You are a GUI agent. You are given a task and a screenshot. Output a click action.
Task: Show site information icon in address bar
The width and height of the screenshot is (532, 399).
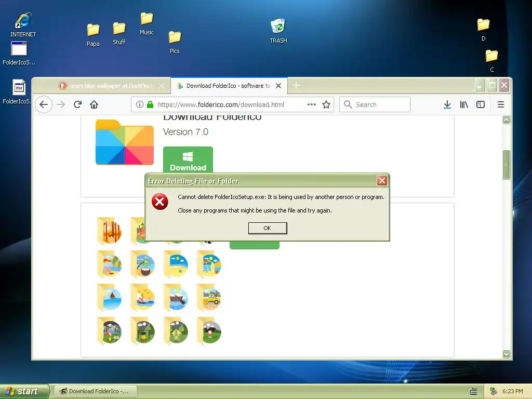139,104
